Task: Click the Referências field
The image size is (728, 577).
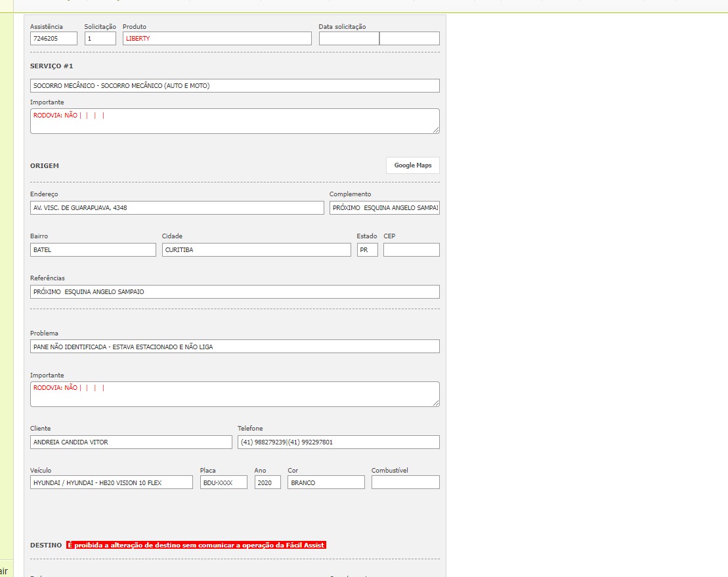Action: coord(234,292)
